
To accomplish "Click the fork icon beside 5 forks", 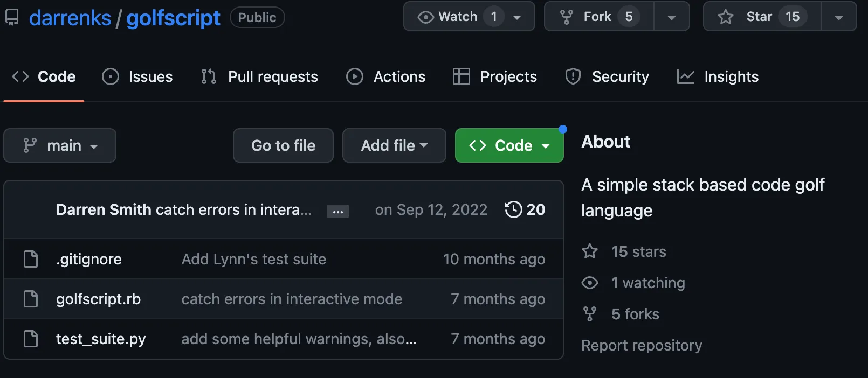I will tap(590, 314).
